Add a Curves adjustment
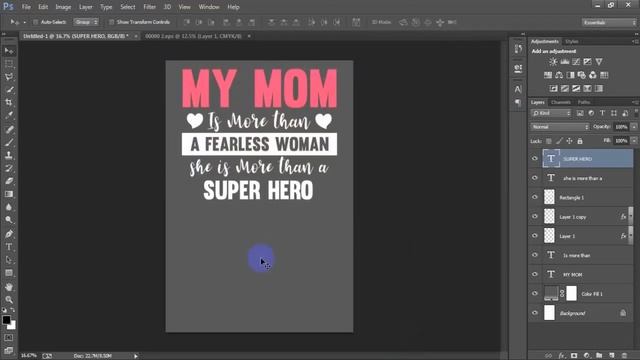 [576, 62]
